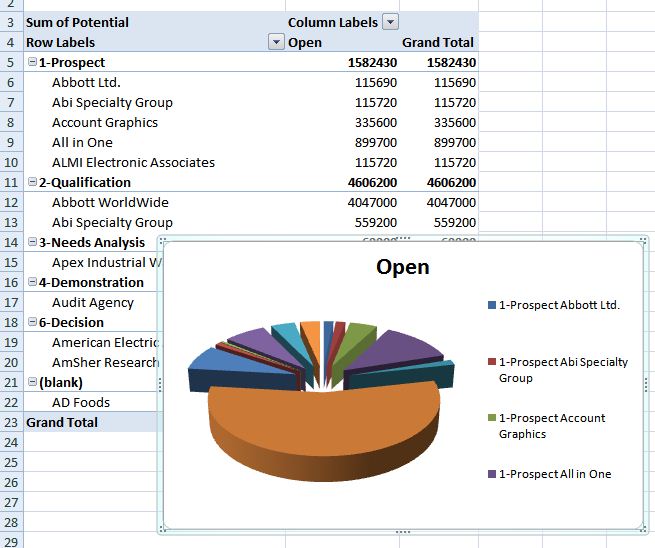Select the Sum of Potential cell

click(78, 22)
